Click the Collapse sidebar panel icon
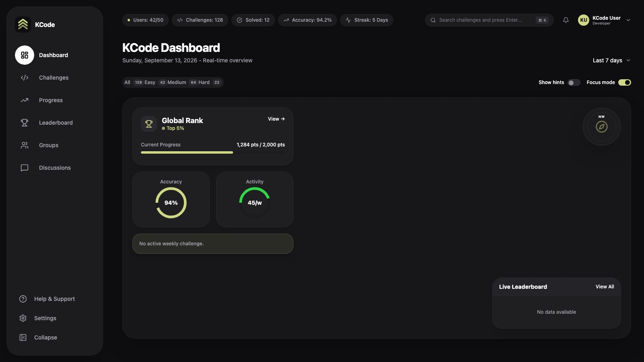The width and height of the screenshot is (644, 362). point(23,337)
